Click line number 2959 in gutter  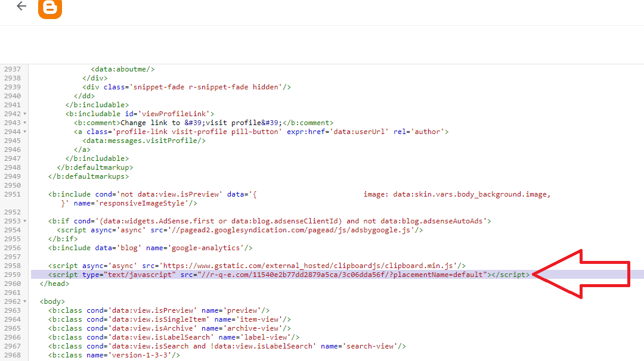tap(12, 275)
